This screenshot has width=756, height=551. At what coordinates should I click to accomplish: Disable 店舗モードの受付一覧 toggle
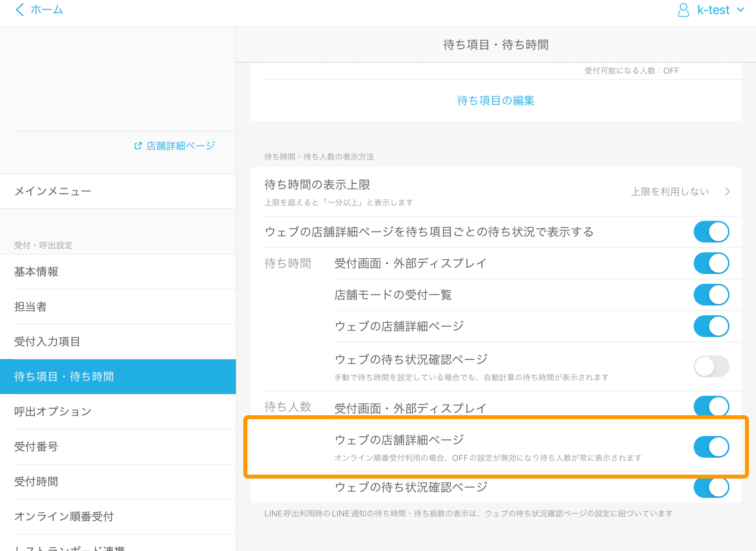pos(711,295)
